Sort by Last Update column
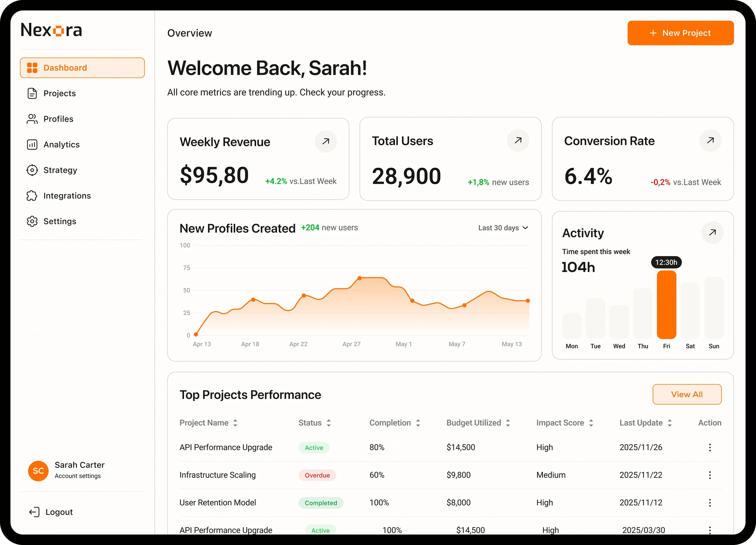The height and width of the screenshot is (545, 756). [670, 423]
